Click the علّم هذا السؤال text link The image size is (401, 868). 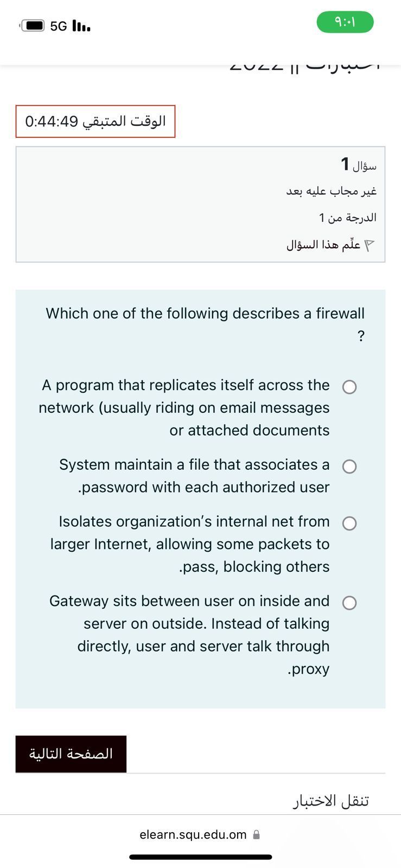point(323,245)
